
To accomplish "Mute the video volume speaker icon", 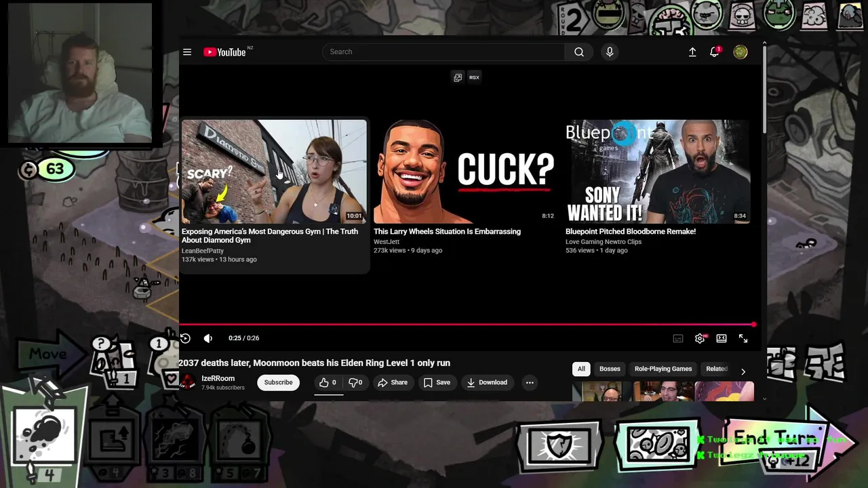I will pyautogui.click(x=208, y=338).
